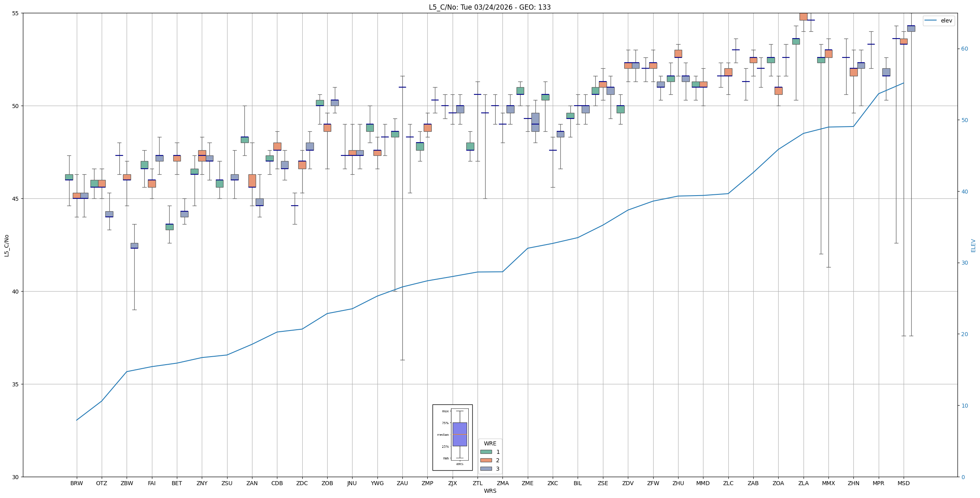Click the boxplot explanation inset thumbnail
980x498 pixels.
452,437
